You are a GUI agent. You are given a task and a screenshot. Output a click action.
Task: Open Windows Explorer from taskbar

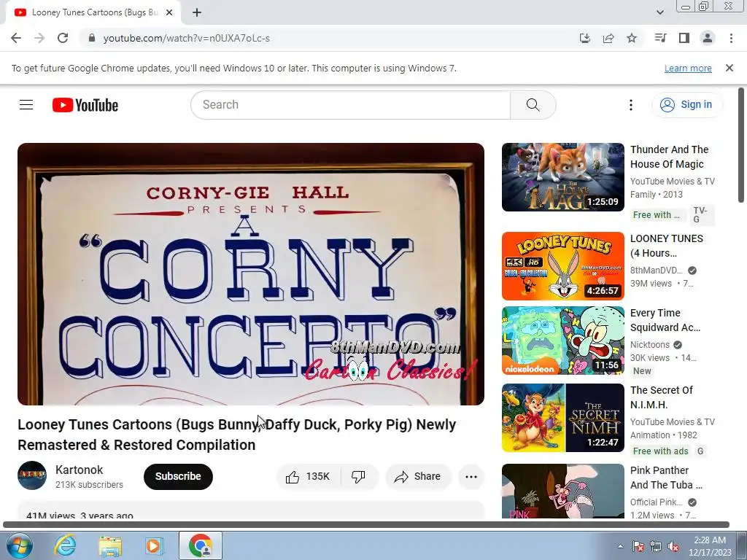pos(110,545)
